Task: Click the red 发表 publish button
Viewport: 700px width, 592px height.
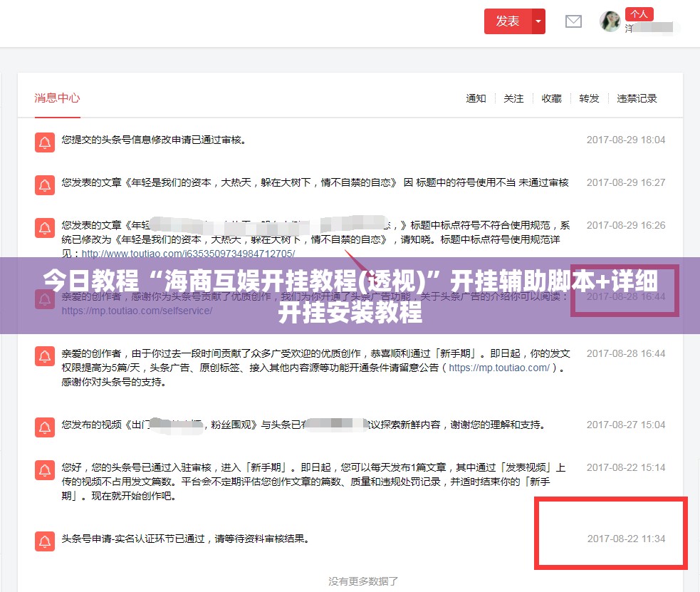Action: (508, 21)
